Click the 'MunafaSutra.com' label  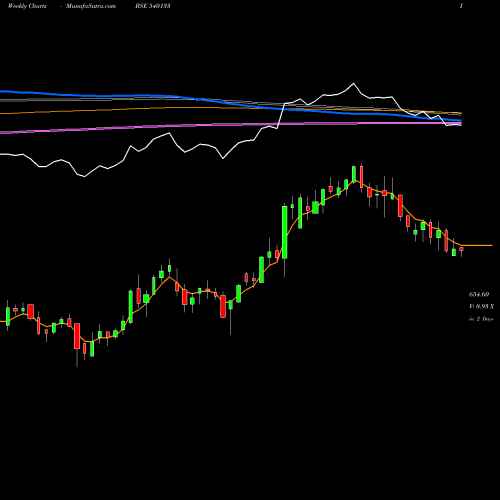[x=91, y=6]
